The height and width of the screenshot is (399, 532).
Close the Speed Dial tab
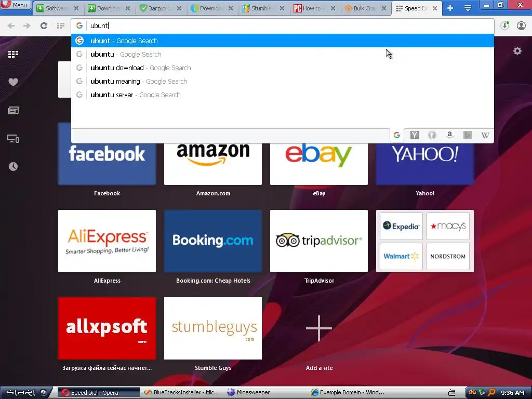[435, 8]
